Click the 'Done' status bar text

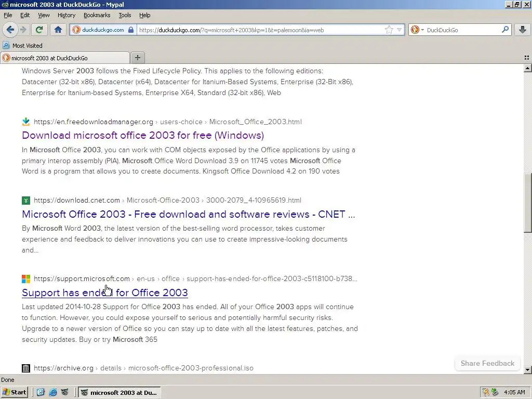[x=8, y=380]
